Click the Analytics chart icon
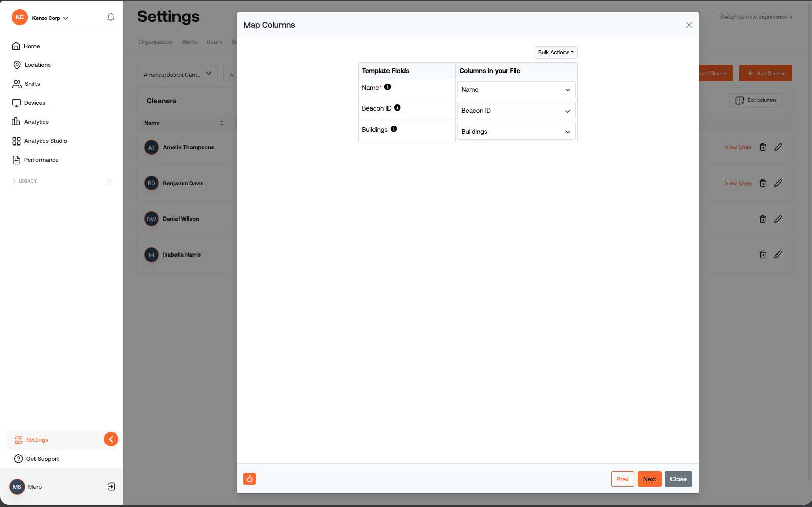Viewport: 812px width, 507px height. coord(16,122)
